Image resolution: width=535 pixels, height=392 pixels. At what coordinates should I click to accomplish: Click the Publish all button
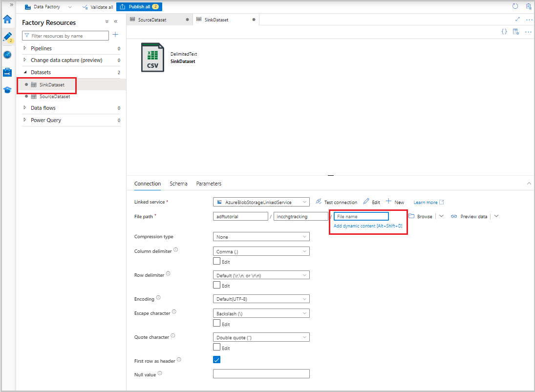pos(139,7)
